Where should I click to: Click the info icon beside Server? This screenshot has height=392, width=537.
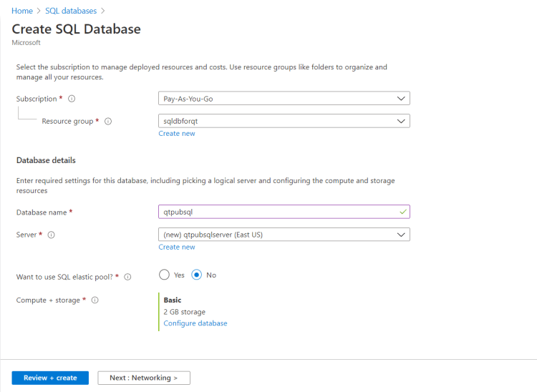click(51, 235)
